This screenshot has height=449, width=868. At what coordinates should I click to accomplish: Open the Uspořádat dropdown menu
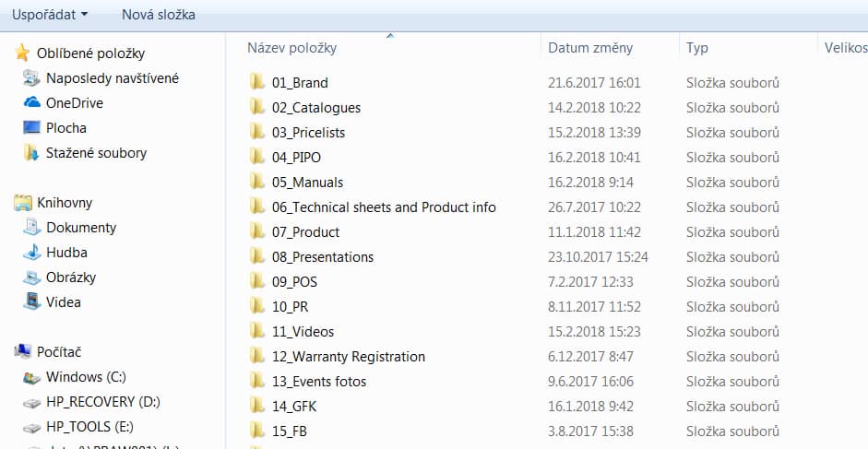tap(50, 15)
